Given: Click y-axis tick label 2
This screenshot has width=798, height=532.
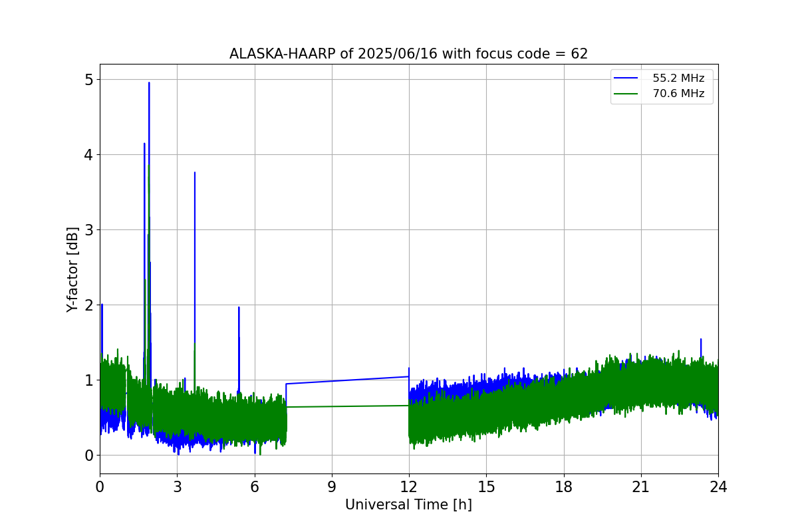Looking at the screenshot, I should coord(88,305).
